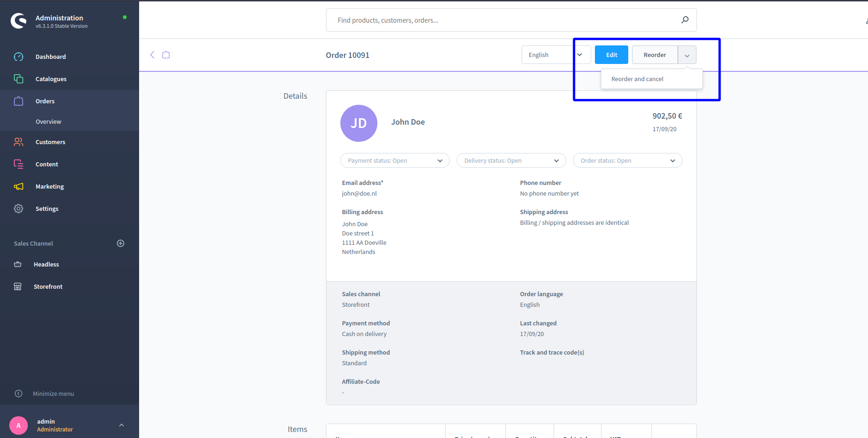Open Orders Overview submenu item
868x438 pixels.
48,121
